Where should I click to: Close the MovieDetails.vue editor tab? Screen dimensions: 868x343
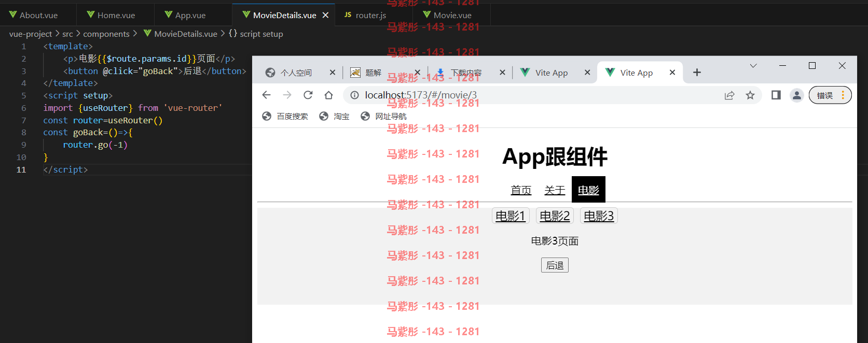pos(325,15)
